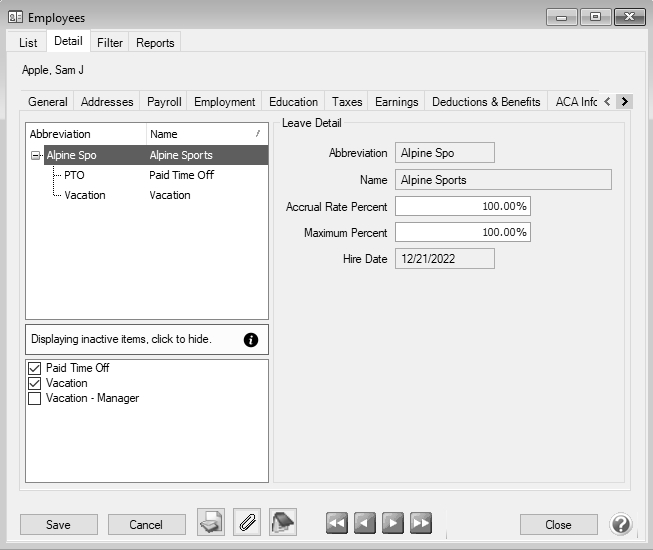Uncheck the Paid Time Off checkbox
Screen dimensions: 653x550
click(x=35, y=368)
